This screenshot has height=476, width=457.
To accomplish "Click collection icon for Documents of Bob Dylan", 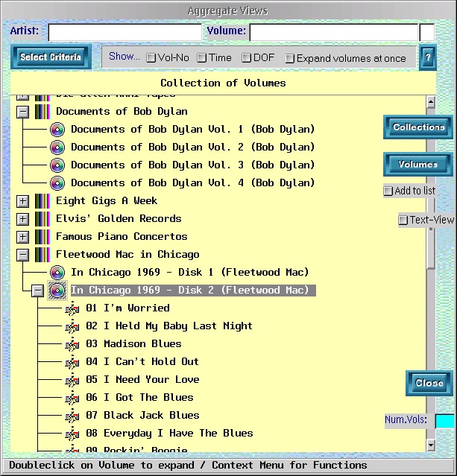I will point(42,112).
